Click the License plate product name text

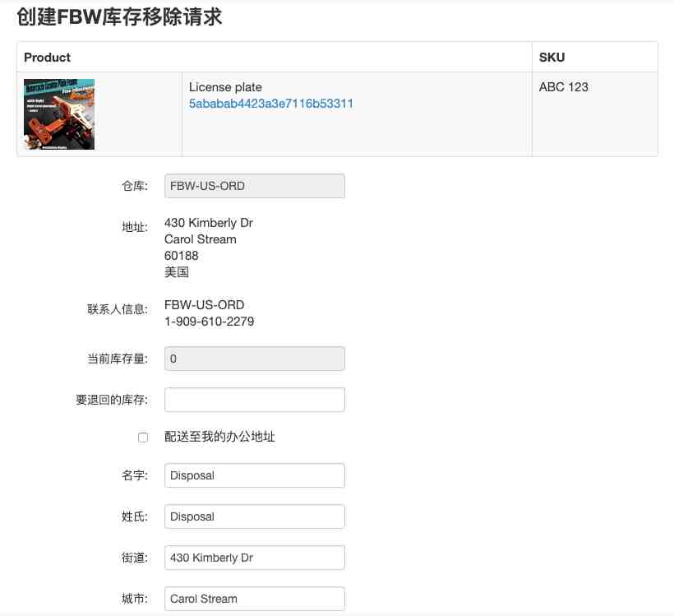click(x=225, y=87)
